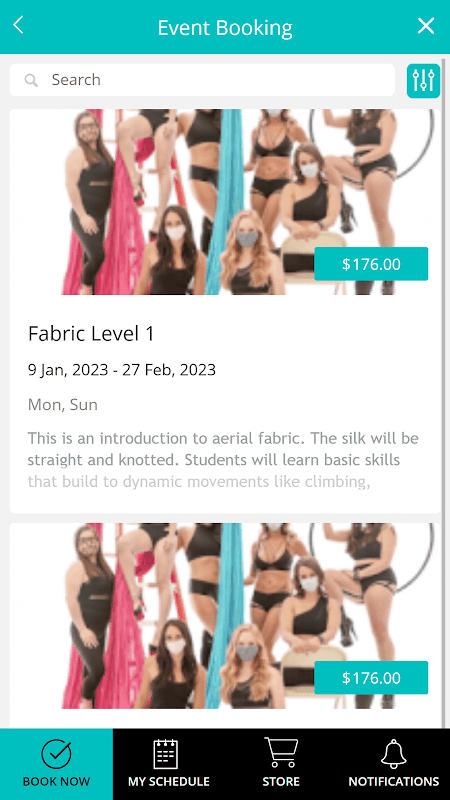Screen dimensions: 450x800
Task: Open the Notifications bell icon
Action: (394, 754)
